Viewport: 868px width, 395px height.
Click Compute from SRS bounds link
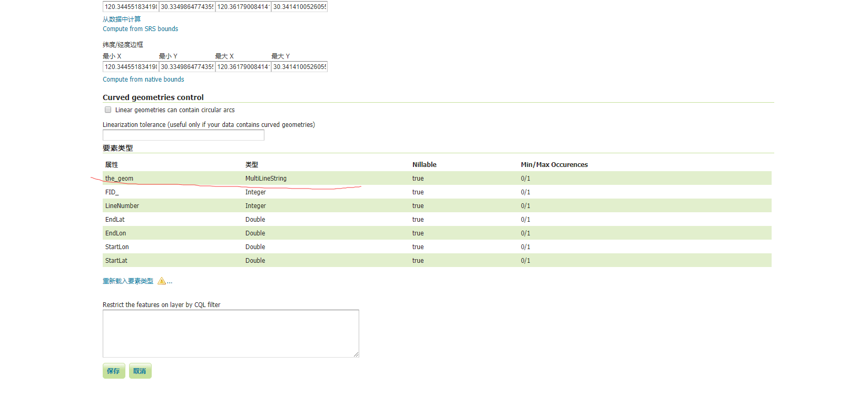[140, 29]
